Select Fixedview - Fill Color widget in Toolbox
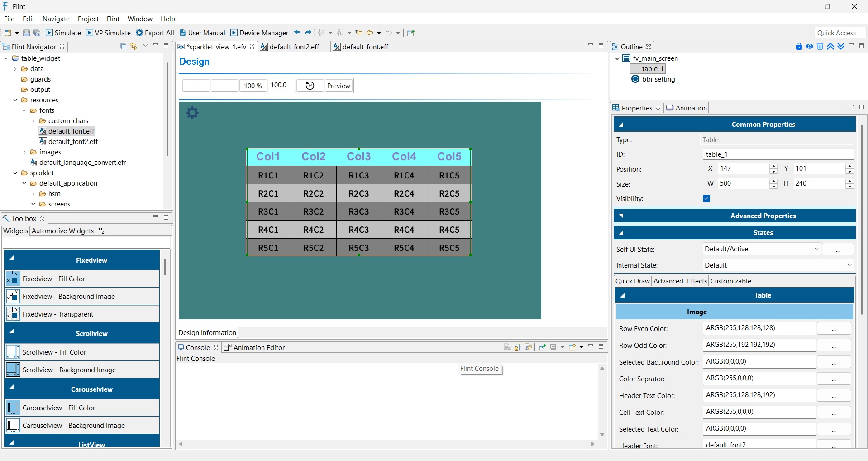The image size is (868, 461). pyautogui.click(x=82, y=279)
